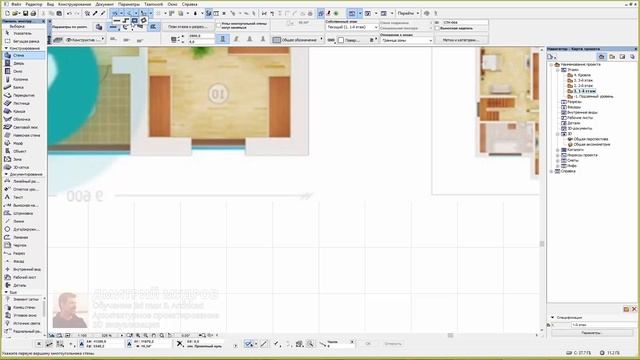
Task: Open the 4. Кровля story
Action: tap(582, 75)
